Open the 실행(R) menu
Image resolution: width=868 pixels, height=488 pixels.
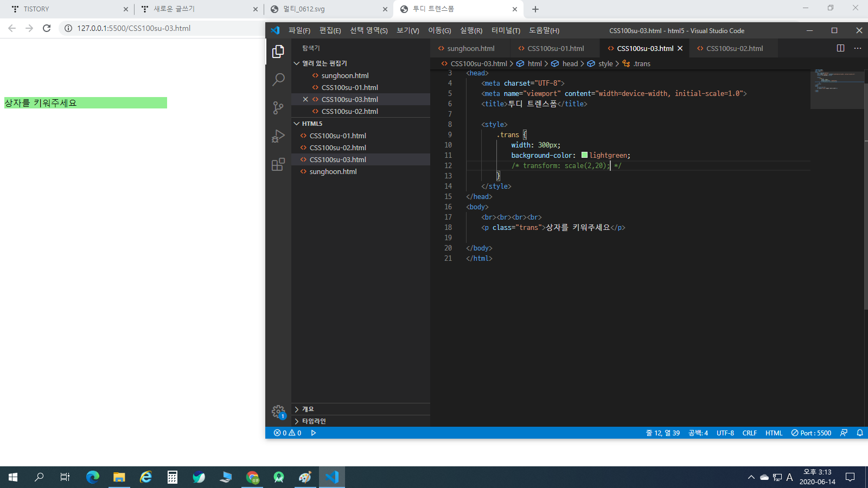pos(471,30)
